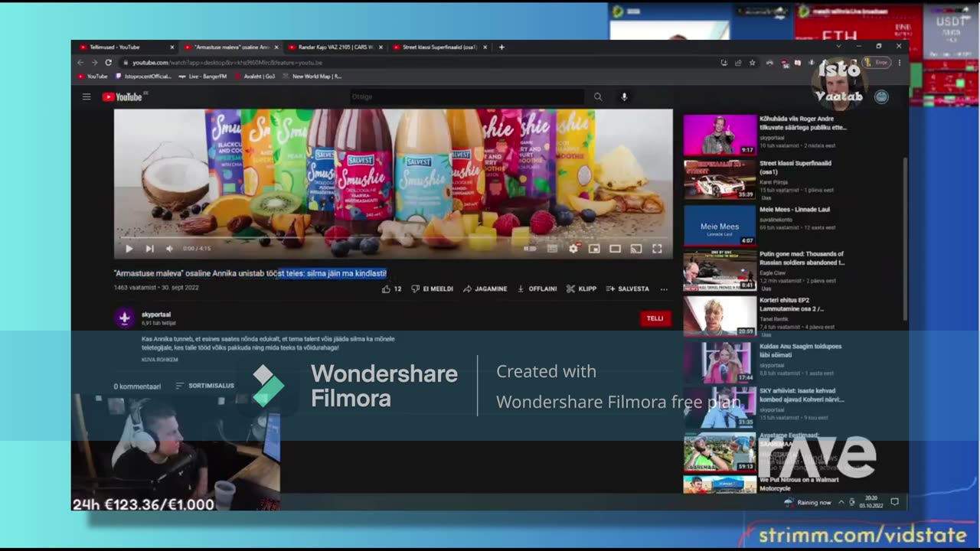980x551 pixels.
Task: Toggle subtitles in the video player
Action: click(x=553, y=249)
